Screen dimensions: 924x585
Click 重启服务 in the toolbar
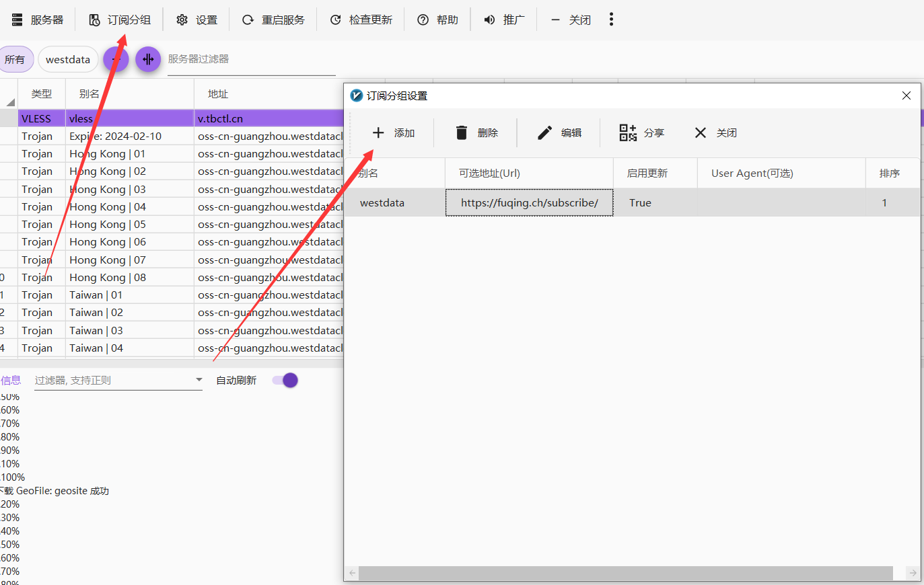(x=273, y=20)
